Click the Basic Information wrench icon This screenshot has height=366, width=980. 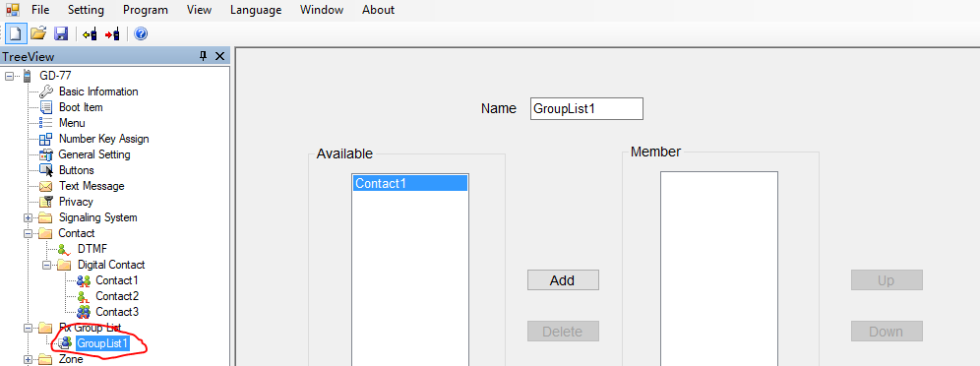(46, 91)
